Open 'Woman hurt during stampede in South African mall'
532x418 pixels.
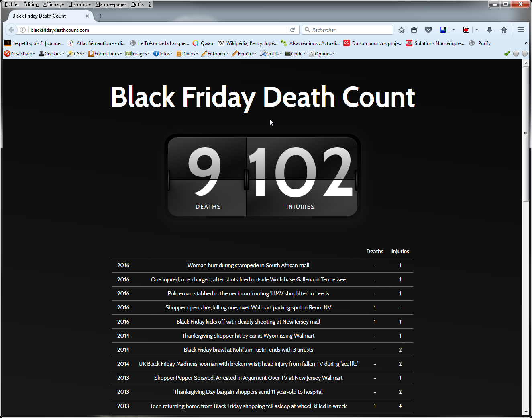(248, 265)
